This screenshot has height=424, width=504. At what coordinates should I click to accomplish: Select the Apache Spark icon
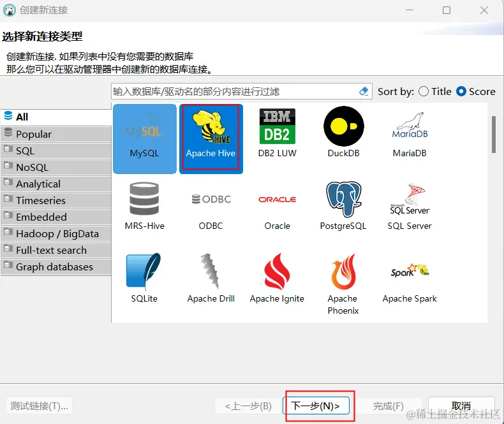point(410,282)
